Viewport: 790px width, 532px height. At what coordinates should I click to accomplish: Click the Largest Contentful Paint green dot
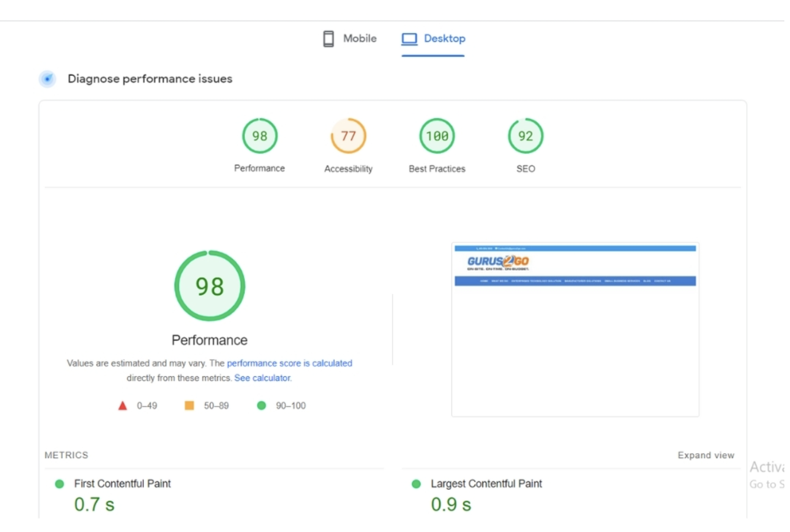click(417, 484)
